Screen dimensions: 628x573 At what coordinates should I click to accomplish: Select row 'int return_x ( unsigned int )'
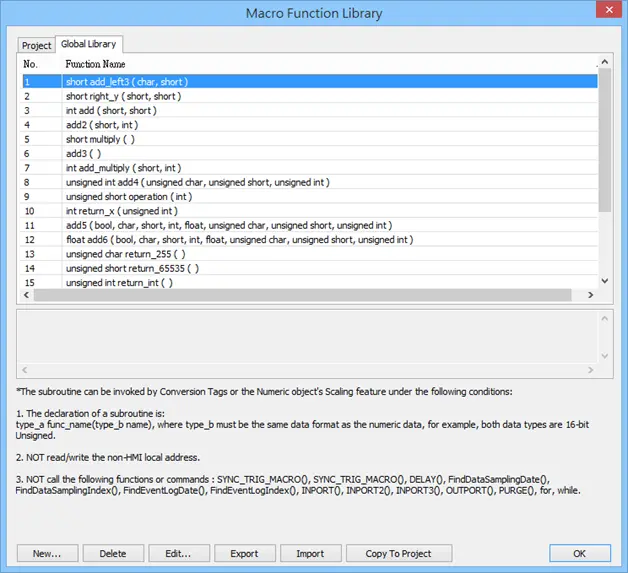309,211
